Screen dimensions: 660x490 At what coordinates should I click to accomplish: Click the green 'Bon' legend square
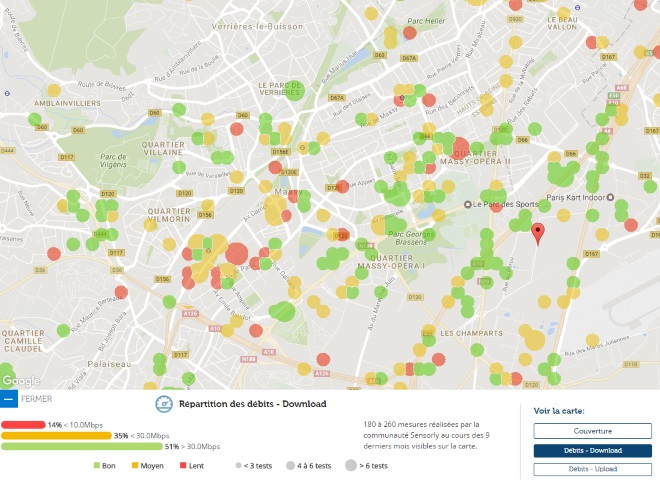[x=96, y=466]
